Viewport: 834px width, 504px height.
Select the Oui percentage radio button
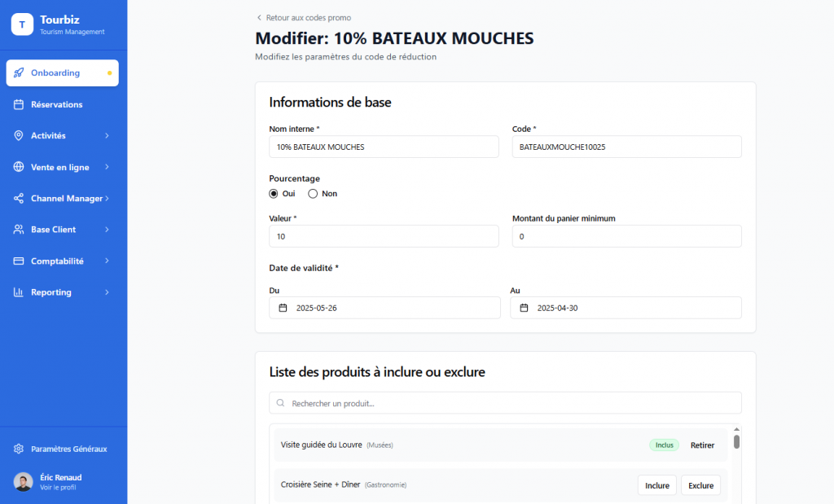(274, 194)
